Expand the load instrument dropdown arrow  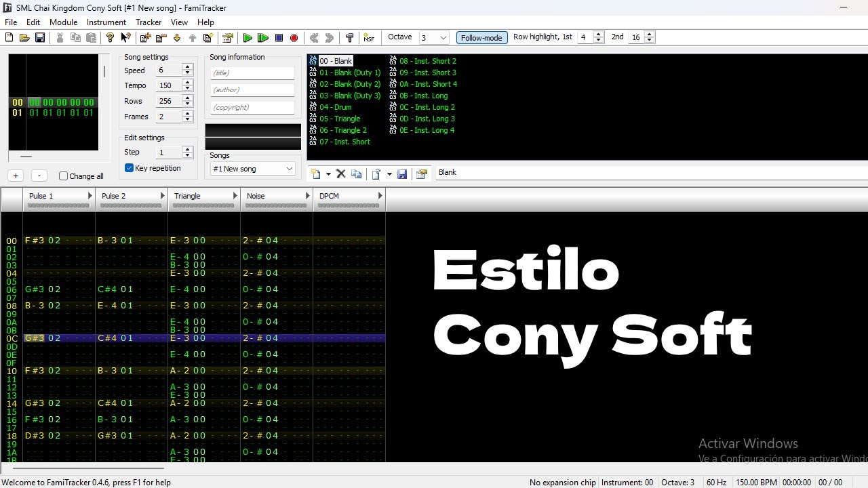389,174
